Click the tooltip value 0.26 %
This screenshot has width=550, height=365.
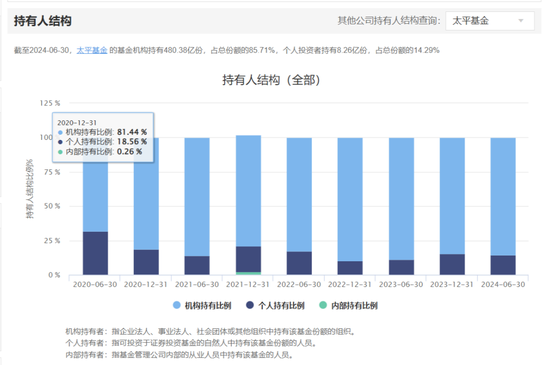tap(129, 151)
